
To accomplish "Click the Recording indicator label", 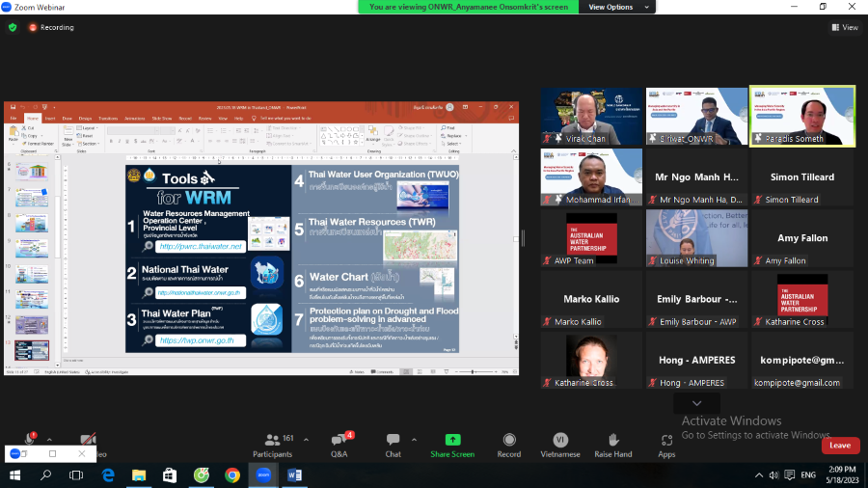I will coord(57,27).
